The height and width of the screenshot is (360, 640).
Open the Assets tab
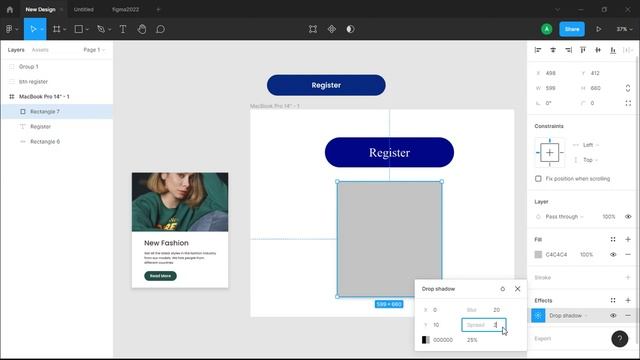[x=40, y=50]
